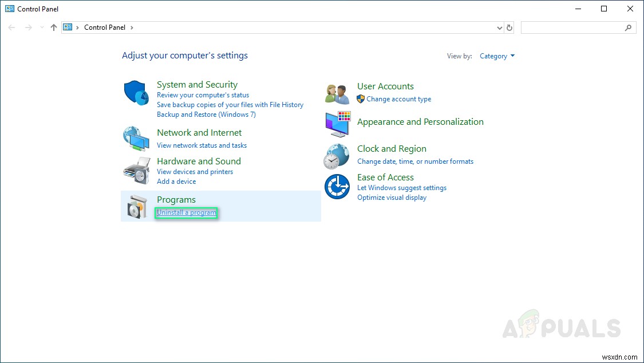Click Change account type under User Accounts

pyautogui.click(x=398, y=99)
